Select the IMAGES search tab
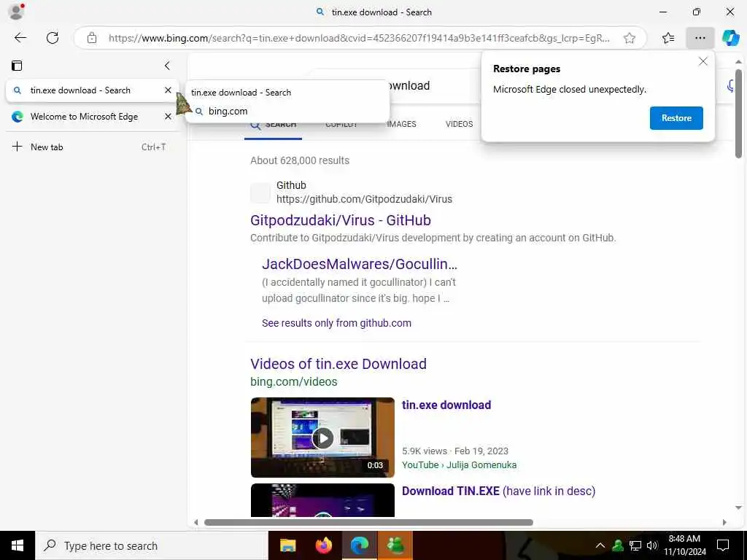This screenshot has height=560, width=747. [x=401, y=124]
